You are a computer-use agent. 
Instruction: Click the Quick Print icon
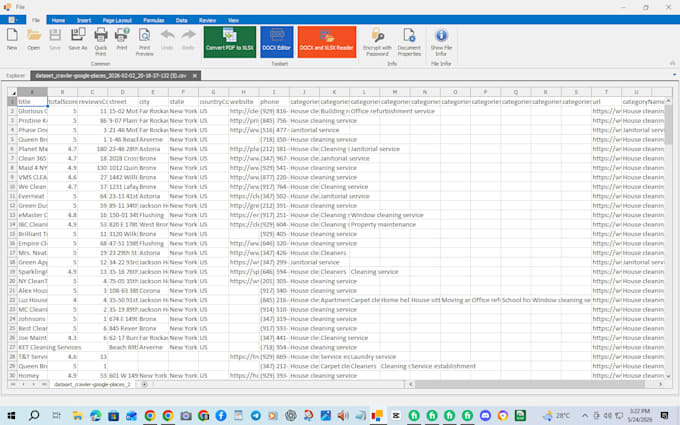101,42
